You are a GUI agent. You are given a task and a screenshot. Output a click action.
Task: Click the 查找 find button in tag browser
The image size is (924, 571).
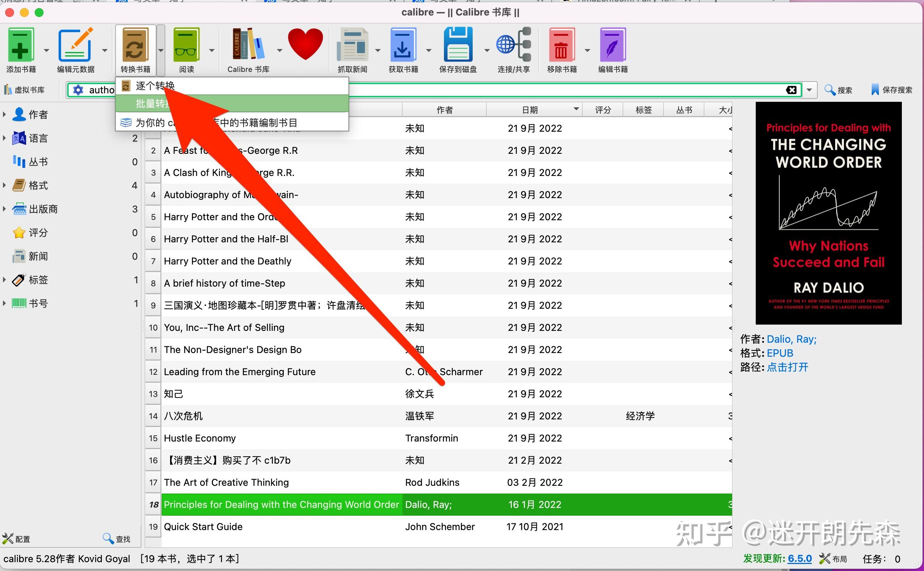117,539
